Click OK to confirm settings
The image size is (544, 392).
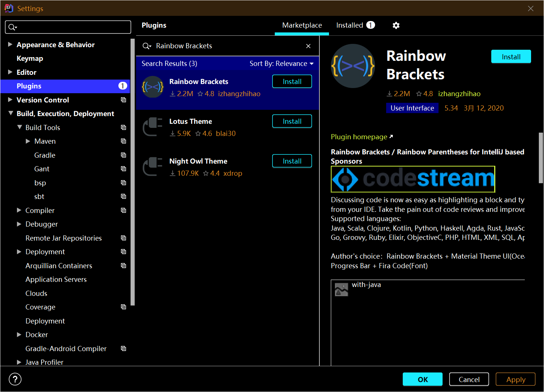(x=423, y=379)
